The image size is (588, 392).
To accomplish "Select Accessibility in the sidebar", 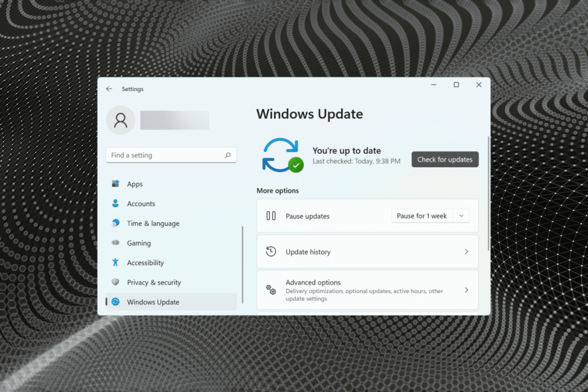I will tap(171, 262).
